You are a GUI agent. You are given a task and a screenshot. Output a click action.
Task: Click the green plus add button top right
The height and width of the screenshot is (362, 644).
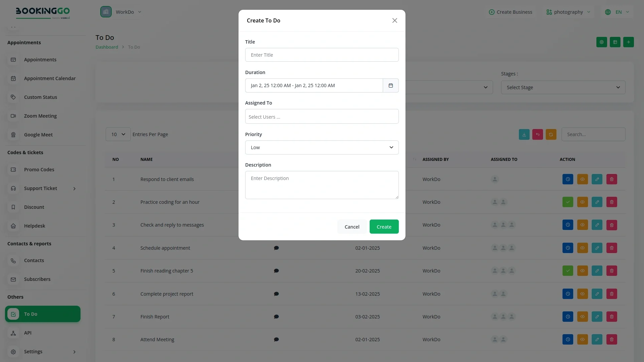pyautogui.click(x=628, y=42)
